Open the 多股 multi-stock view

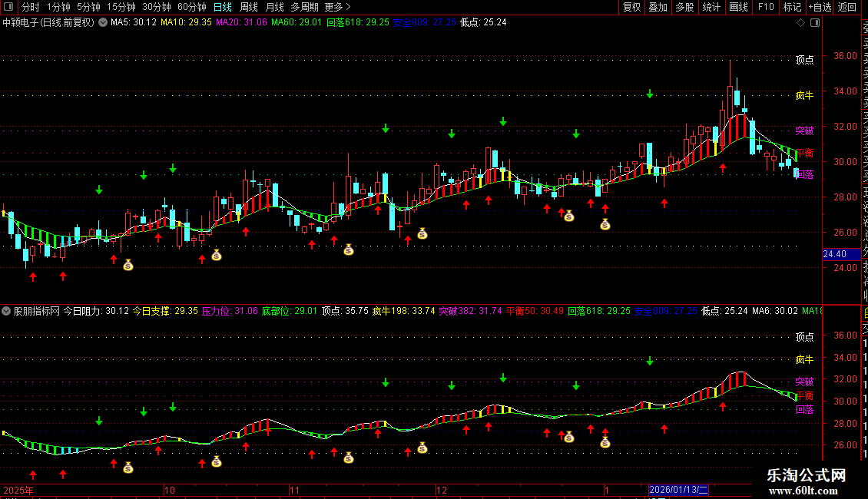click(684, 7)
